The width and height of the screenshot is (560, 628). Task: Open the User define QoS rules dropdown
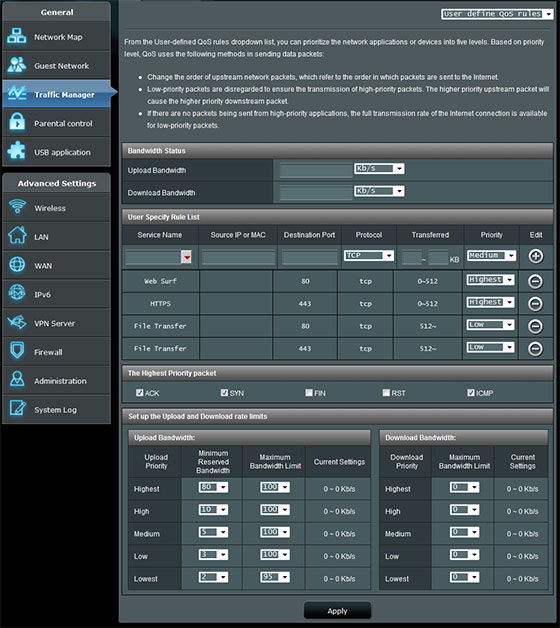(x=497, y=14)
